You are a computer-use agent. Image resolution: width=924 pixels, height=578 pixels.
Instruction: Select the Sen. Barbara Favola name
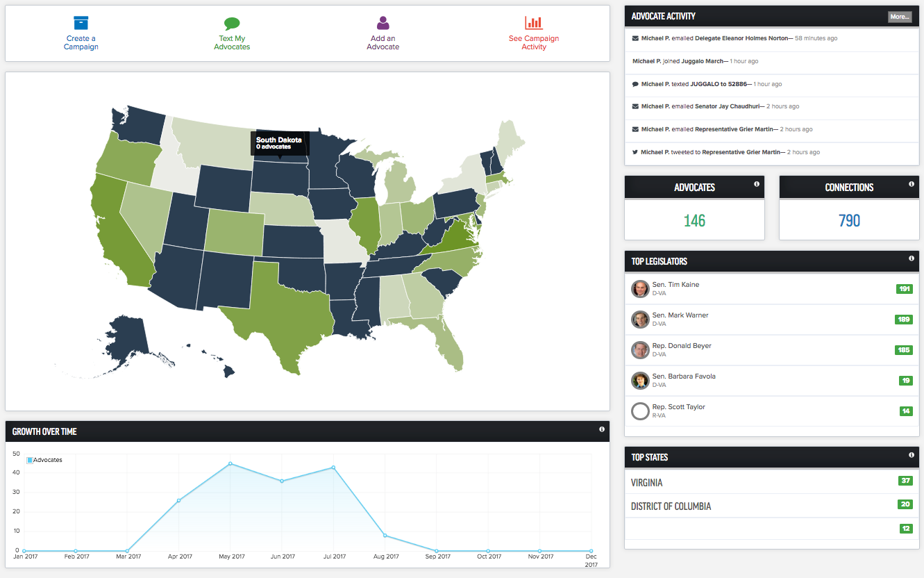point(684,377)
